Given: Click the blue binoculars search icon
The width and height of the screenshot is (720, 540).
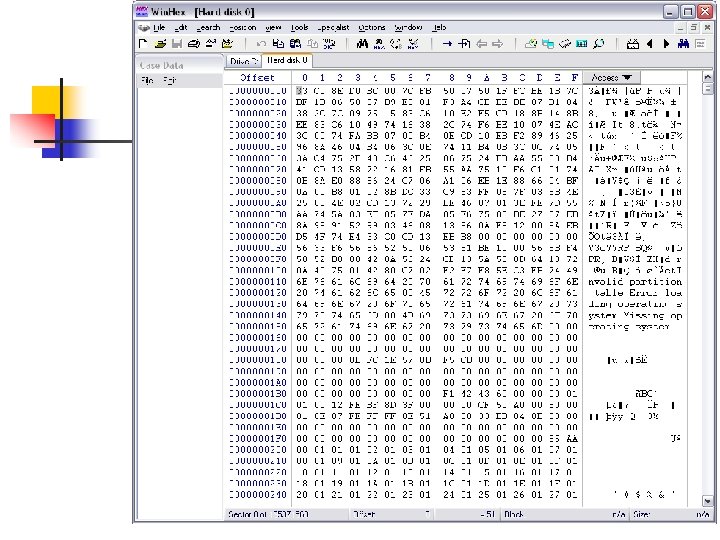Looking at the screenshot, I should click(x=683, y=44).
